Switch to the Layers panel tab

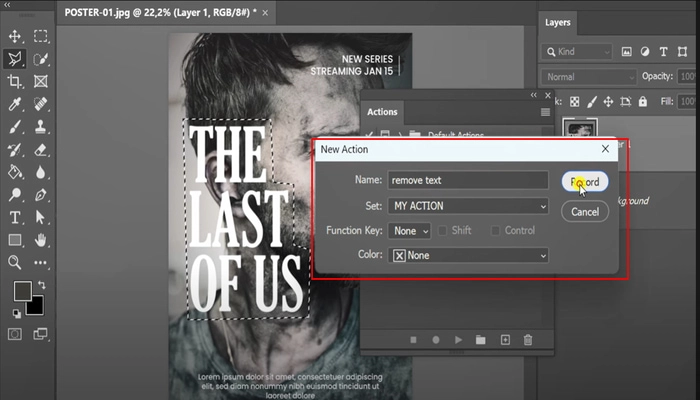558,22
